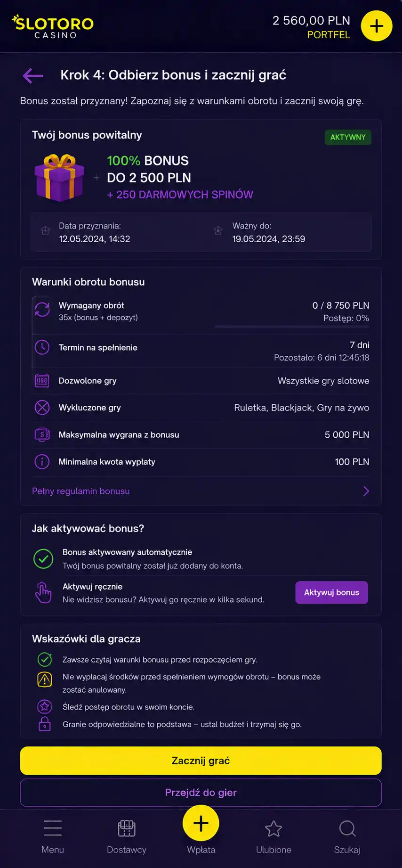Click the info icon for Minimalna kwota wypłaty
This screenshot has height=868, width=402.
click(x=42, y=462)
